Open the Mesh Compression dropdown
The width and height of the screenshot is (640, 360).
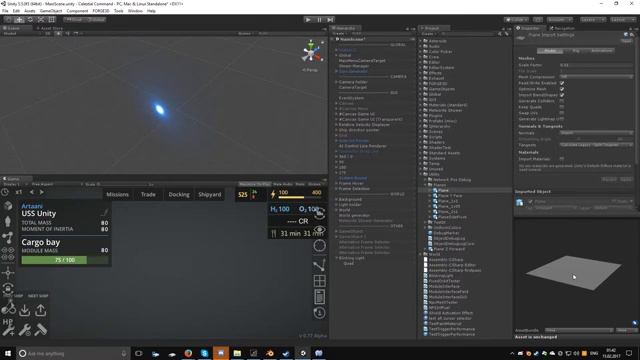(596, 77)
